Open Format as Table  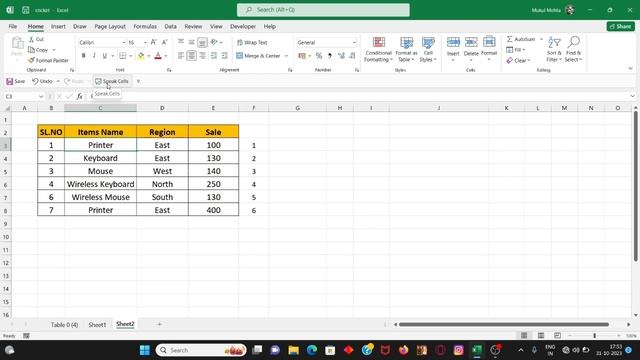pyautogui.click(x=406, y=49)
